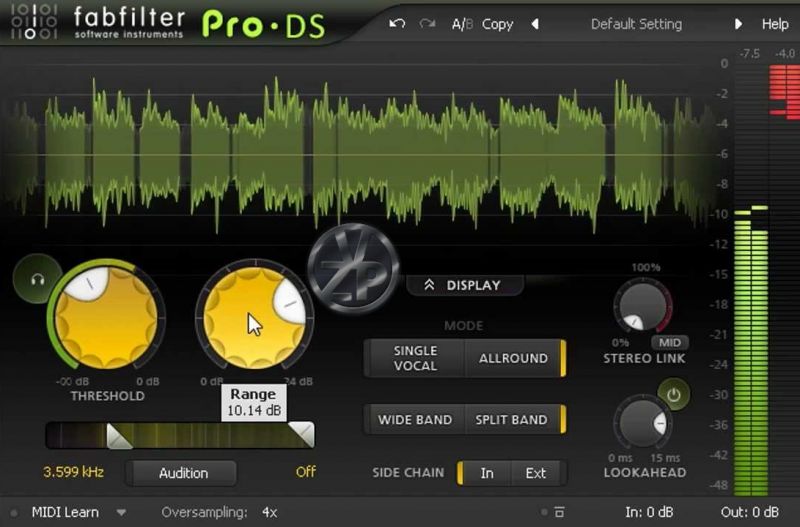The height and width of the screenshot is (527, 800).
Task: Click the FabFilter logo icon
Action: pos(34,22)
